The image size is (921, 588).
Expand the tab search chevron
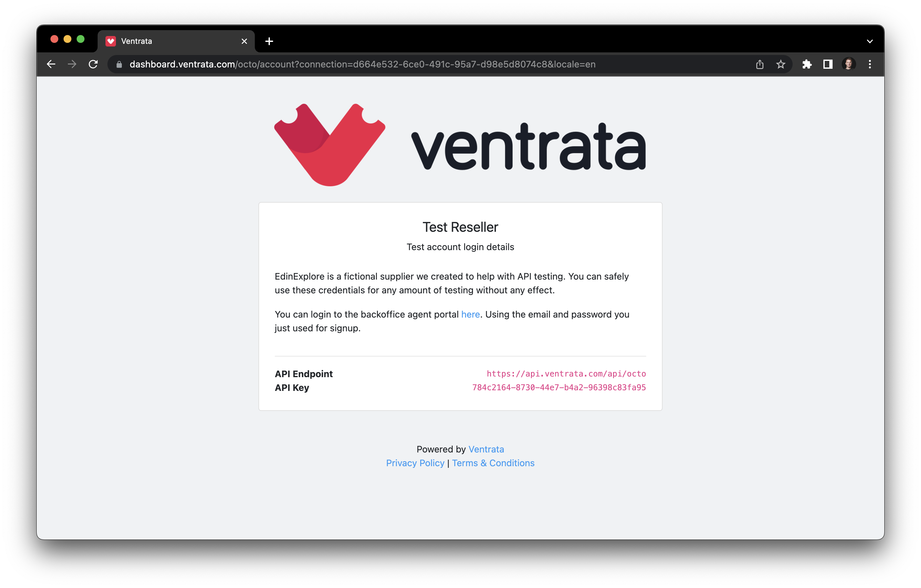(870, 41)
